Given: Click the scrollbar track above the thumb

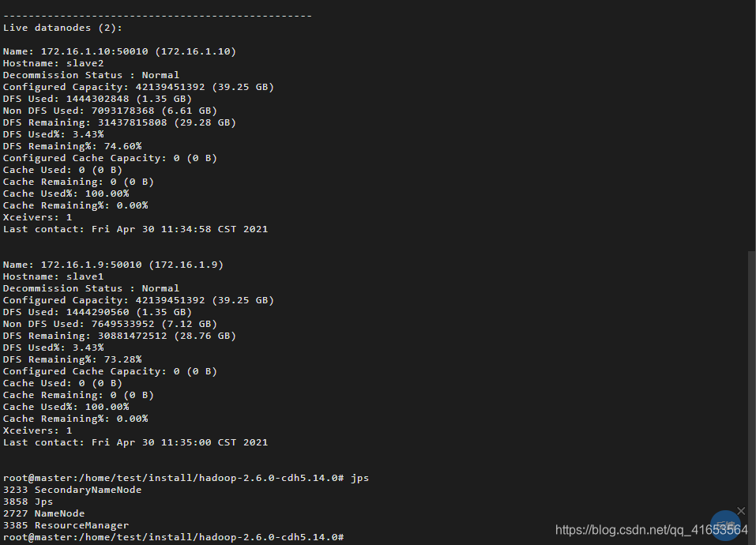Looking at the screenshot, I should pyautogui.click(x=752, y=126).
